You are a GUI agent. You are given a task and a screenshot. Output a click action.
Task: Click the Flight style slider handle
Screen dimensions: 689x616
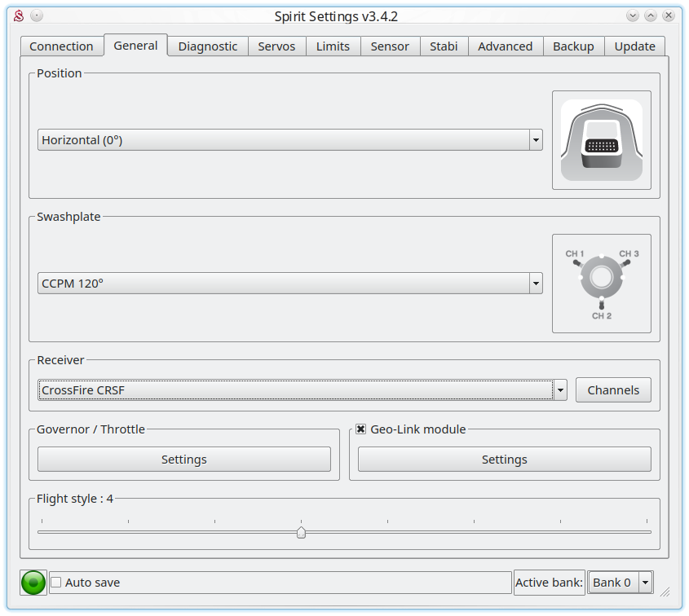pyautogui.click(x=301, y=532)
